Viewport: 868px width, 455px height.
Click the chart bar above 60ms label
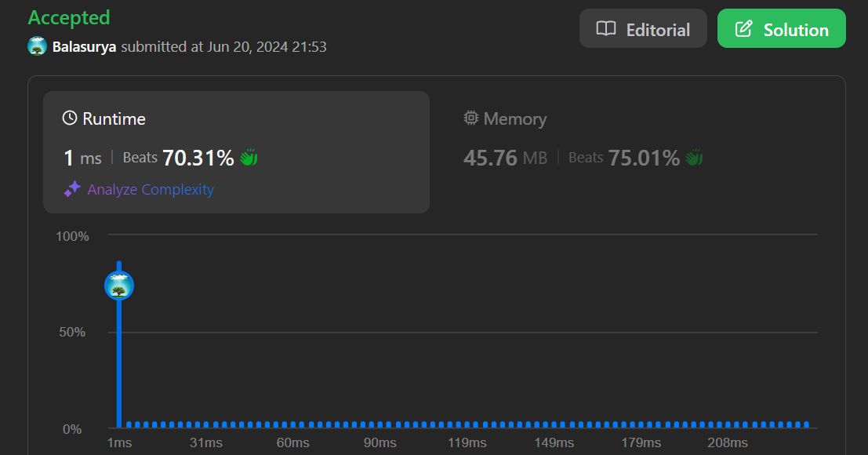pyautogui.click(x=293, y=425)
